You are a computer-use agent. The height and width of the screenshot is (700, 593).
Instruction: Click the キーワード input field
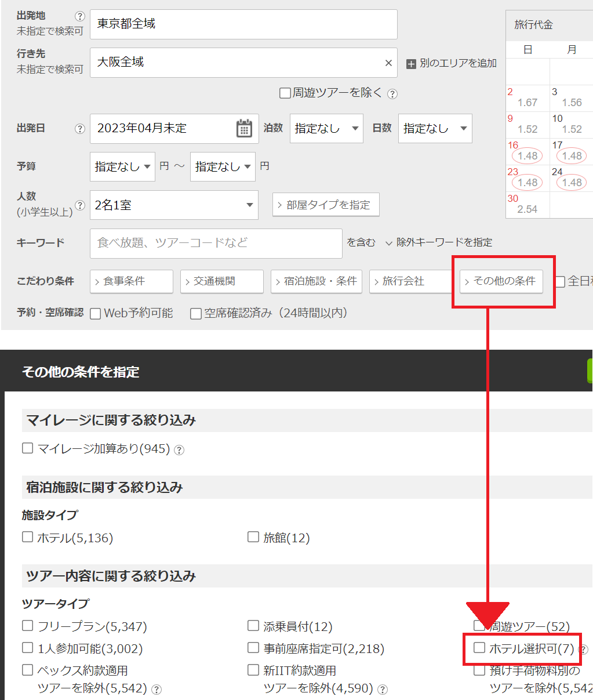[x=216, y=243]
